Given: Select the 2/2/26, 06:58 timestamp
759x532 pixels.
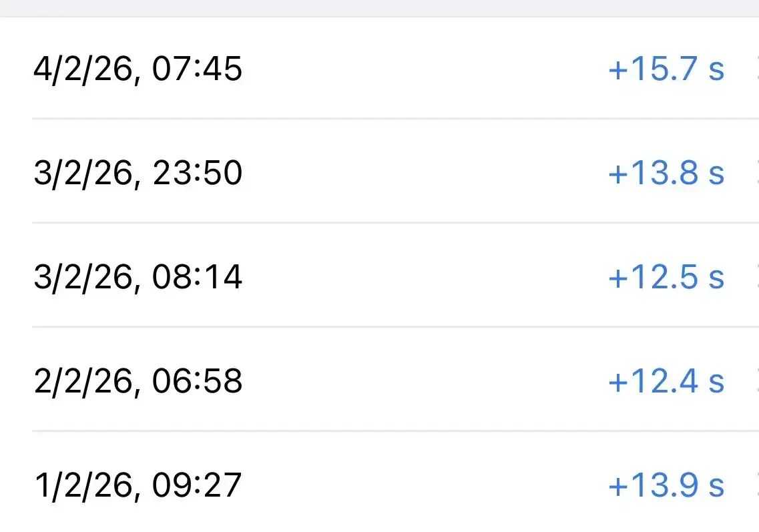Looking at the screenshot, I should (x=138, y=382).
